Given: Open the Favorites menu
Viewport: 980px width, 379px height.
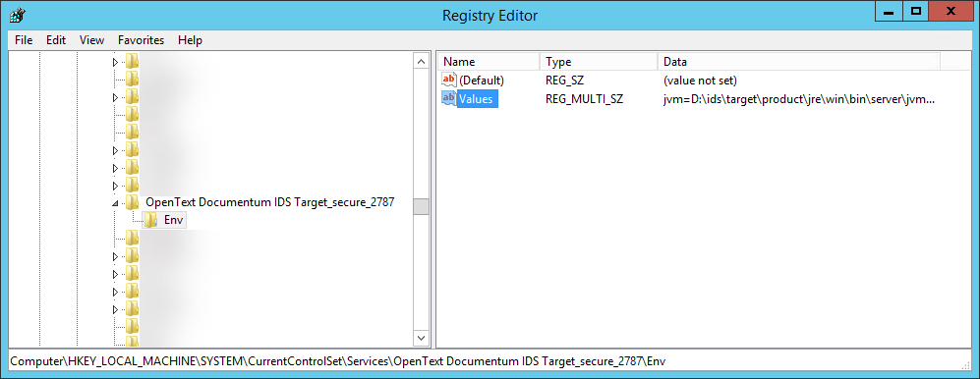Looking at the screenshot, I should click(x=141, y=40).
